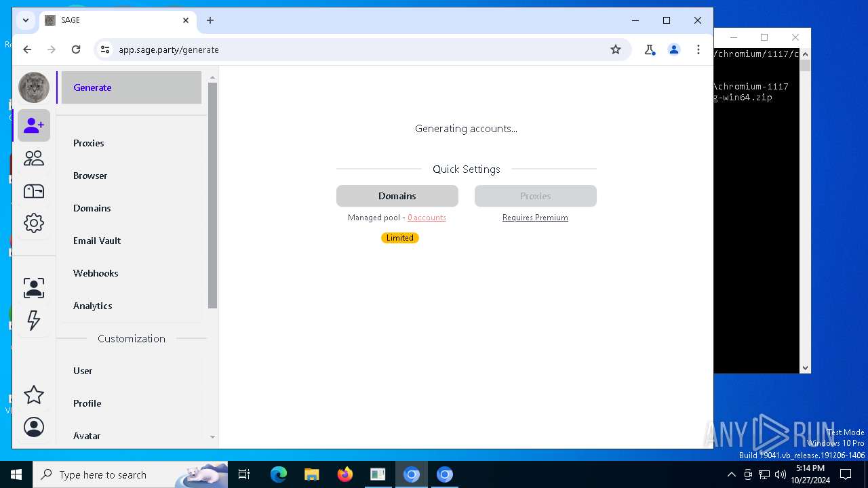
Task: Open the console app on taskbar
Action: pos(378,474)
